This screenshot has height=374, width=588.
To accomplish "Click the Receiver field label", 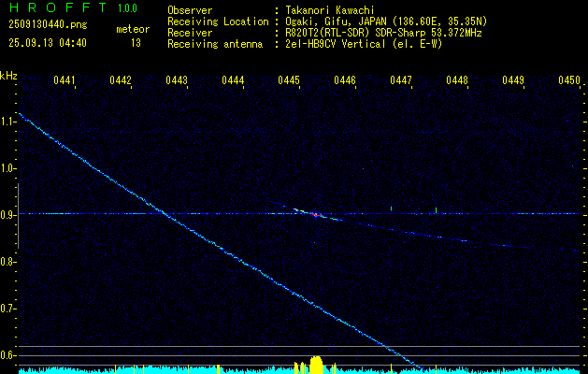I will click(190, 33).
